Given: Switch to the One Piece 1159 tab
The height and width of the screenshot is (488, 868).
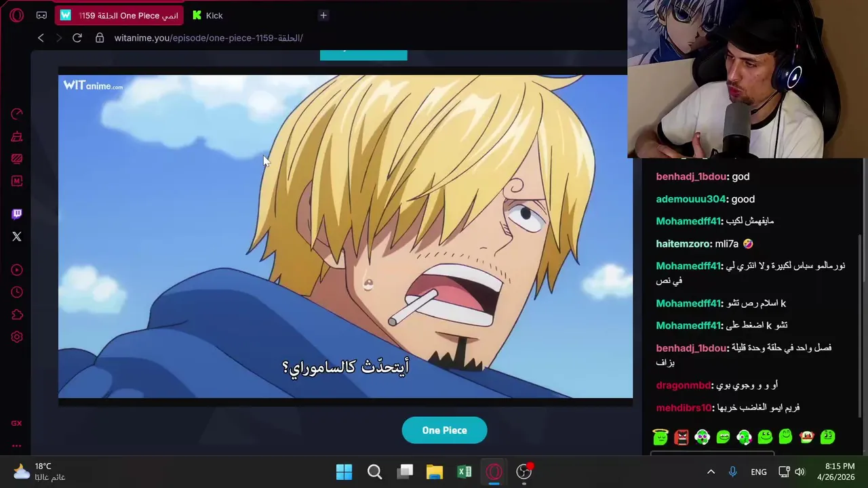Looking at the screenshot, I should click(119, 15).
